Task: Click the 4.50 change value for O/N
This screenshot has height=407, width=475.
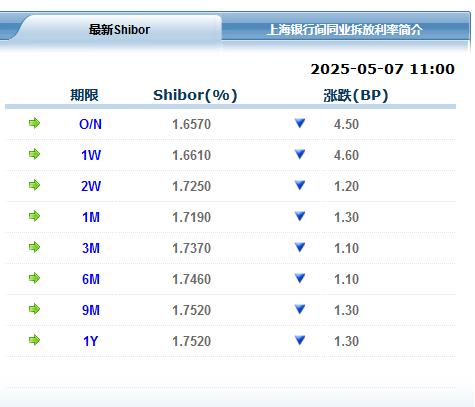Action: click(x=346, y=124)
